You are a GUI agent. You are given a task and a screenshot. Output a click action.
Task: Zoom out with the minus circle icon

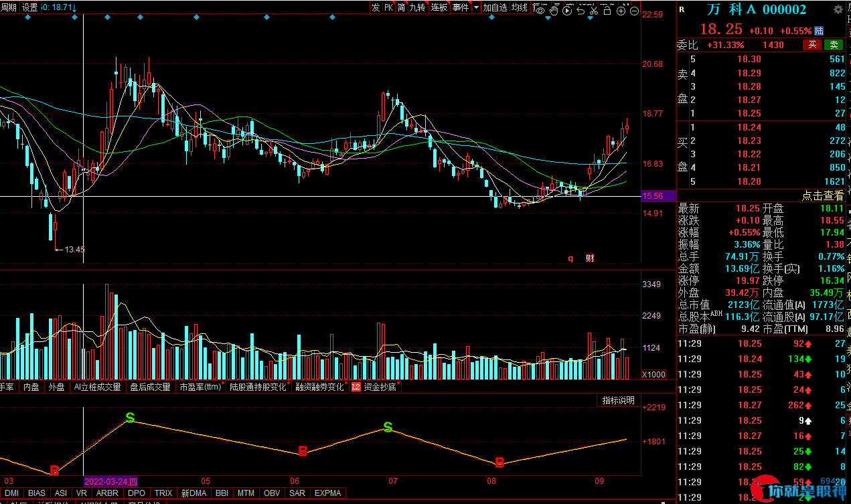635,11
